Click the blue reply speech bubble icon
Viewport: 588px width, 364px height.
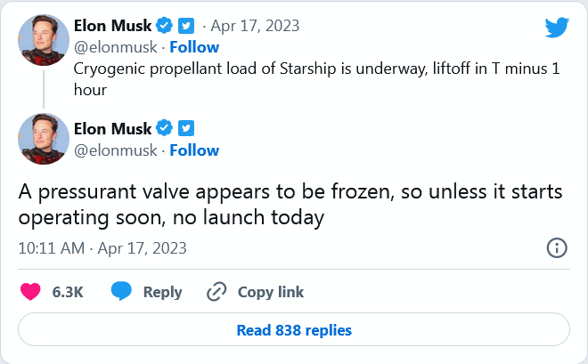(121, 291)
